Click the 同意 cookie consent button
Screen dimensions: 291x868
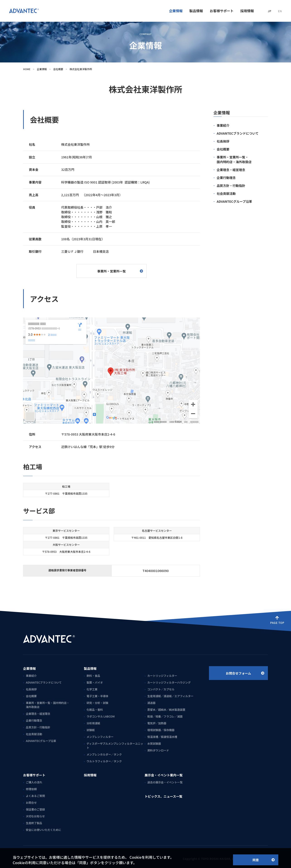pyautogui.click(x=256, y=860)
